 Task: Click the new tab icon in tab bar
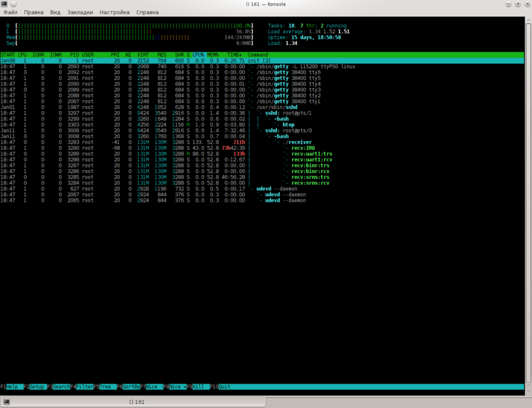pyautogui.click(x=5, y=402)
